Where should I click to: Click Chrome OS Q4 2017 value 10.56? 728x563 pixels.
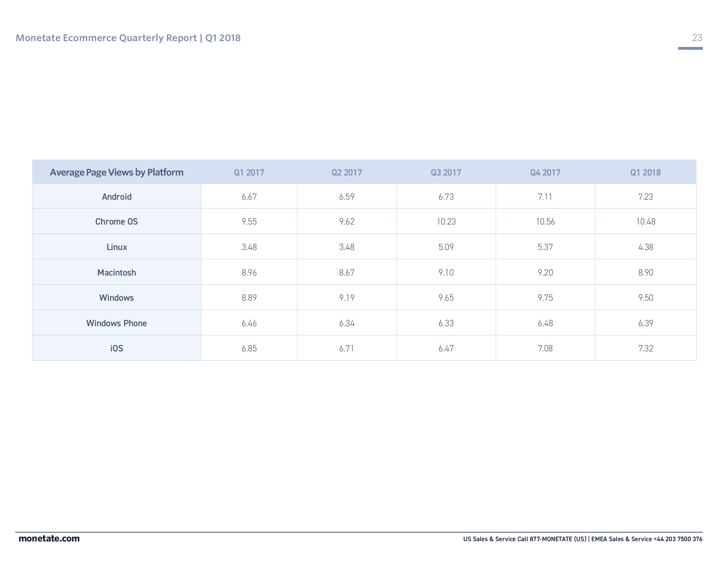(545, 222)
